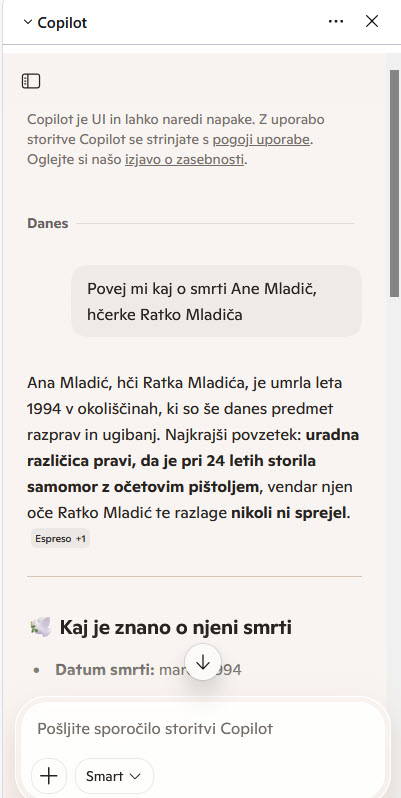Click the heading Kaj je znano o njeni smrti
This screenshot has height=798, width=401.
(x=176, y=628)
